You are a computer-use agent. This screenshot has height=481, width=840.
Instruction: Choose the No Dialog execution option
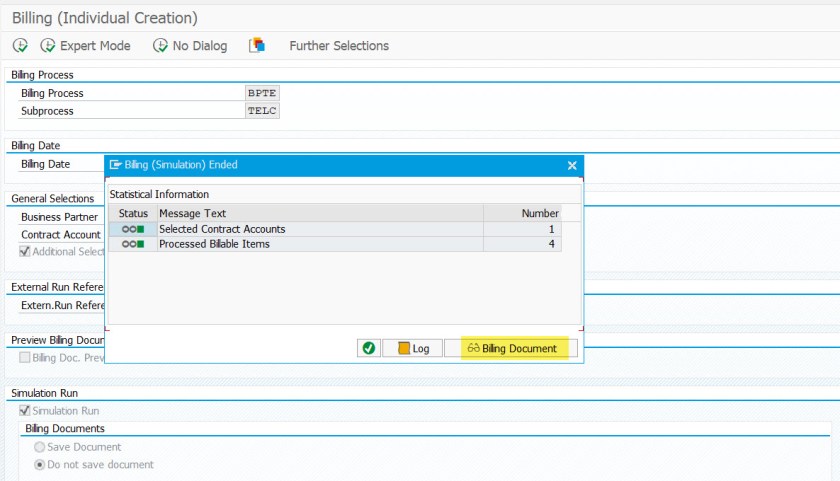pyautogui.click(x=190, y=46)
